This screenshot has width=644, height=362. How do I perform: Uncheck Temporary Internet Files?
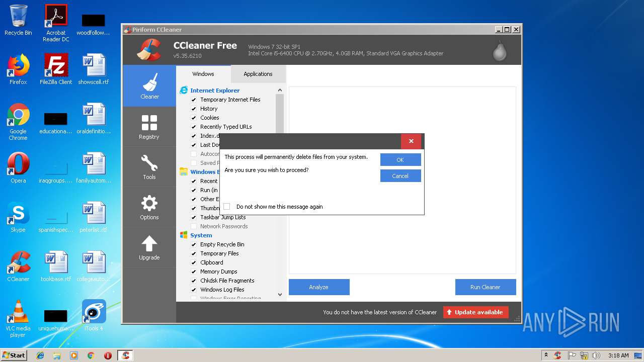(x=194, y=100)
